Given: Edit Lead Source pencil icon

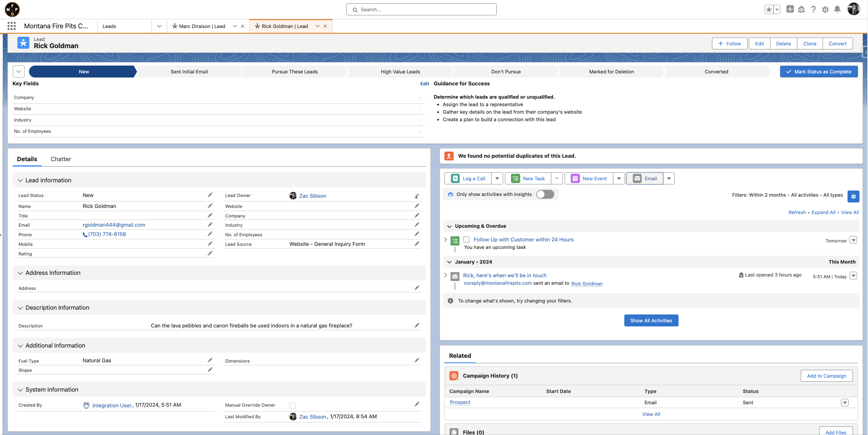Looking at the screenshot, I should 417,244.
